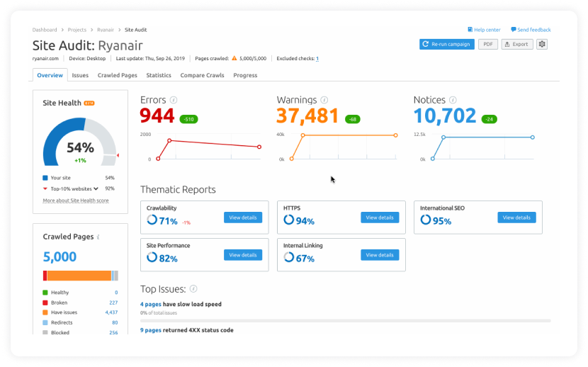Click the Crawled Pages total 5,000
The width and height of the screenshot is (588, 367).
pyautogui.click(x=60, y=256)
